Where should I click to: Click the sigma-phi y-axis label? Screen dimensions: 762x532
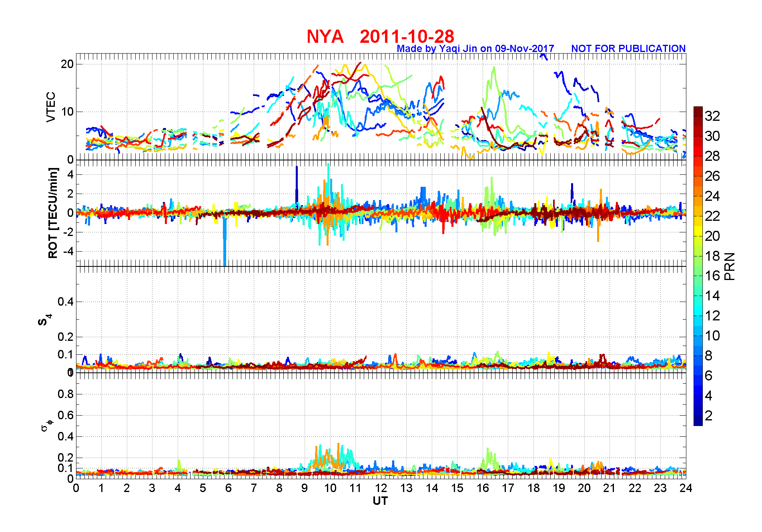[x=46, y=425]
